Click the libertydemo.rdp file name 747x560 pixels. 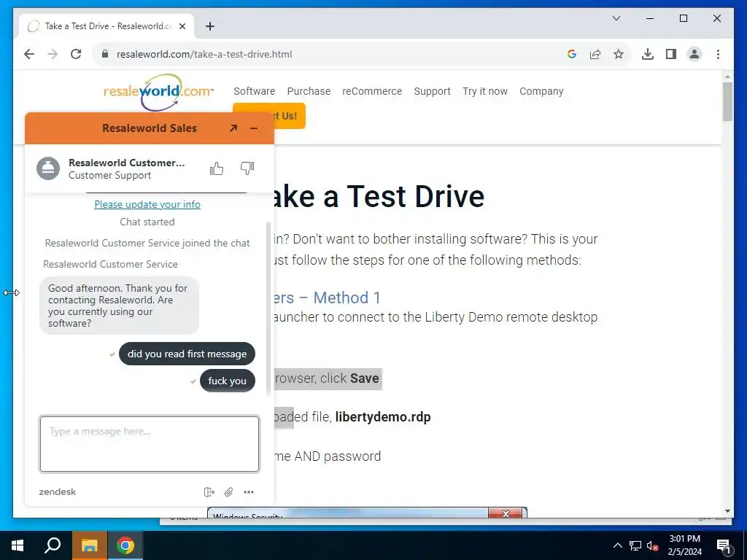tap(383, 417)
